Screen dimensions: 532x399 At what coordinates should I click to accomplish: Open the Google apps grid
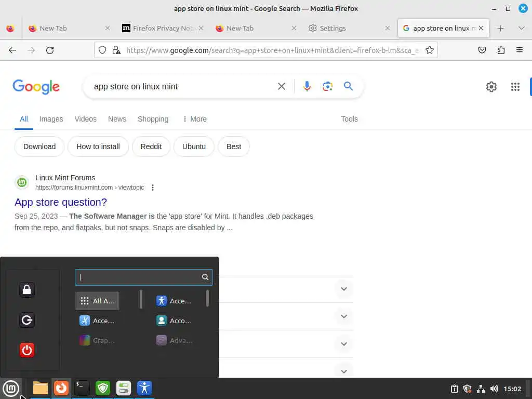pyautogui.click(x=515, y=87)
